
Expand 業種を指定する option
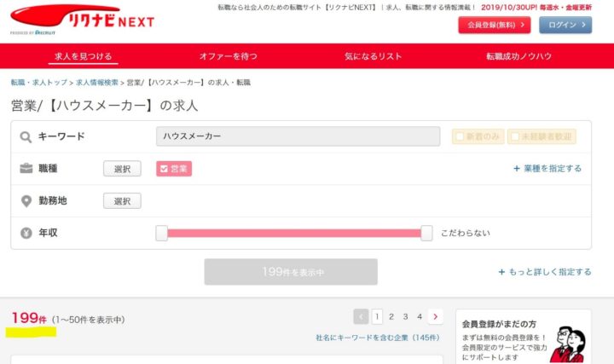547,169
